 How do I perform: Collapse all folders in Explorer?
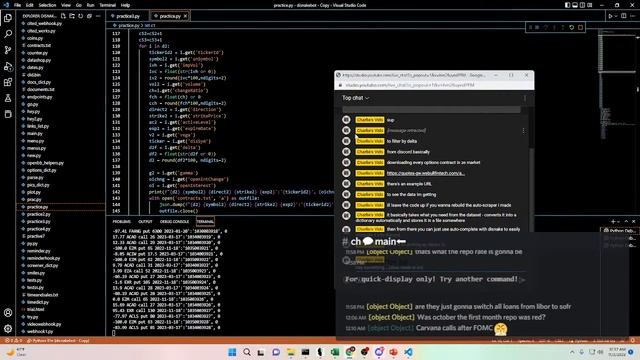tap(89, 16)
